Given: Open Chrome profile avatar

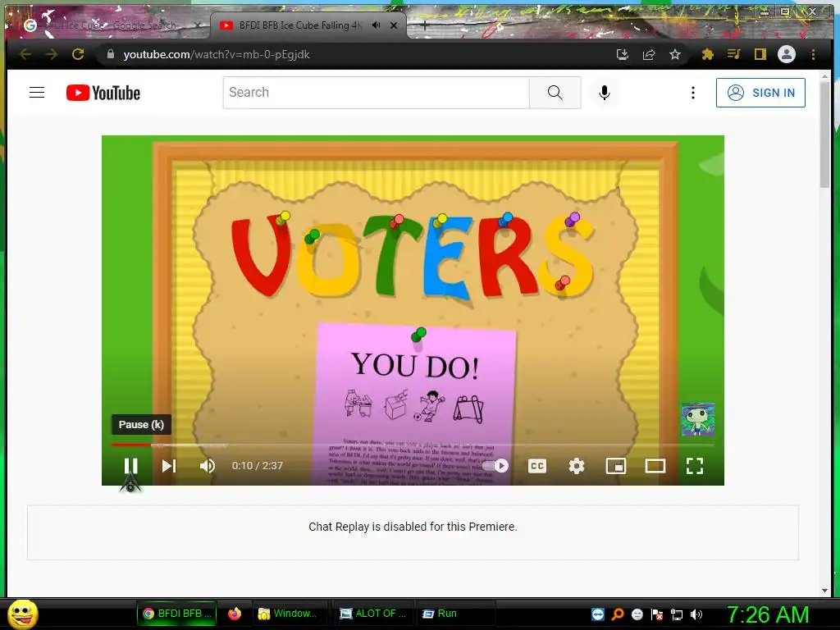Looking at the screenshot, I should point(787,54).
